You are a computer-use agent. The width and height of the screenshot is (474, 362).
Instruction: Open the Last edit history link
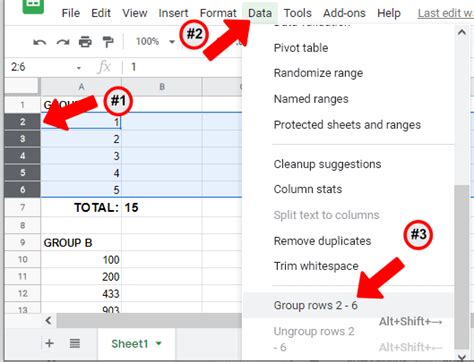(446, 13)
